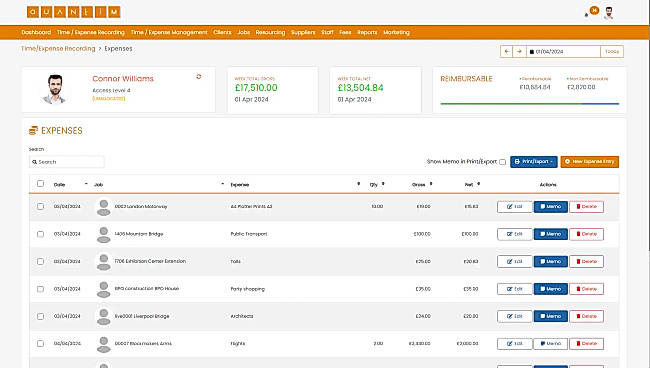The width and height of the screenshot is (650, 368).
Task: Click avatar icon for Blackmakers Arms job
Action: click(x=103, y=344)
